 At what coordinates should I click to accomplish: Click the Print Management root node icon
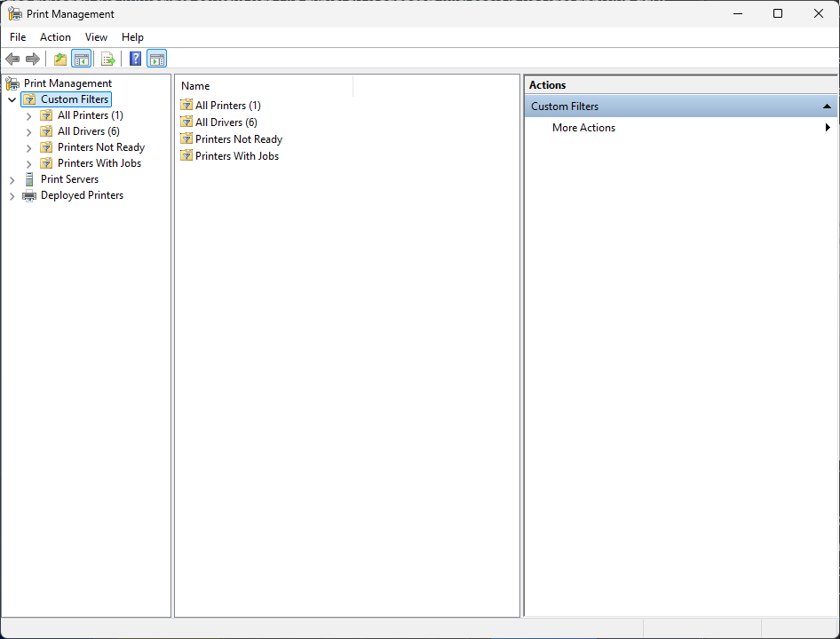(x=12, y=83)
